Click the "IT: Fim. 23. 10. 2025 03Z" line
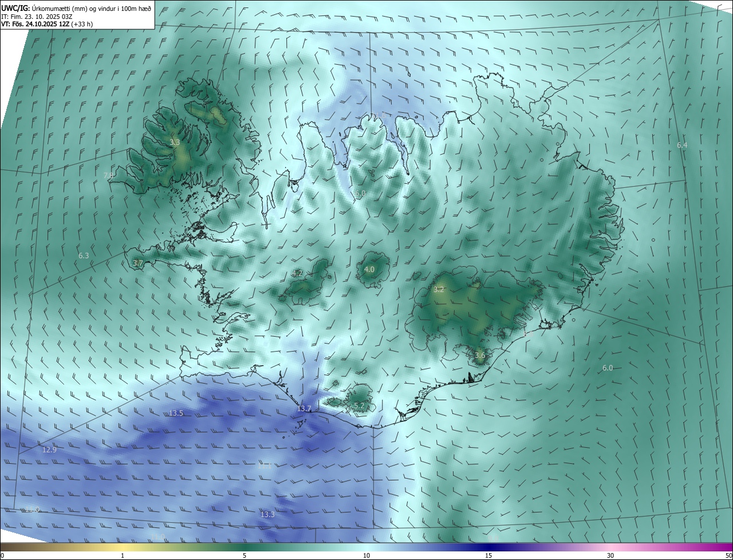This screenshot has height=560, width=733. click(37, 17)
